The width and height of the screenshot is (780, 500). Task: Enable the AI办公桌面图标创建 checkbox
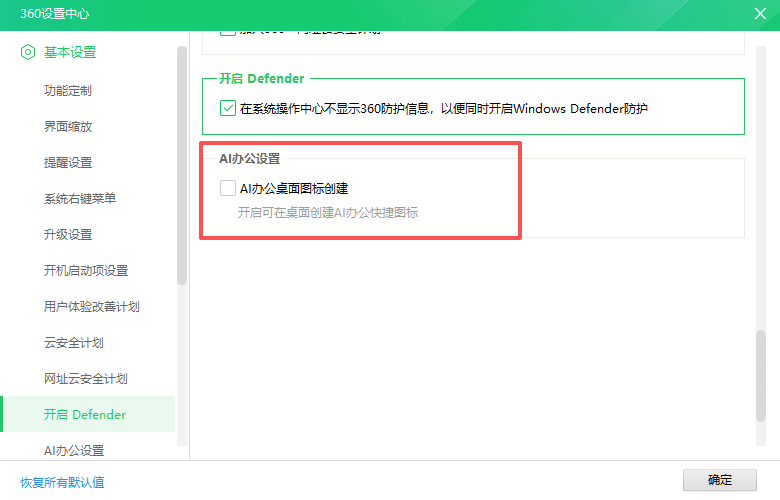228,188
